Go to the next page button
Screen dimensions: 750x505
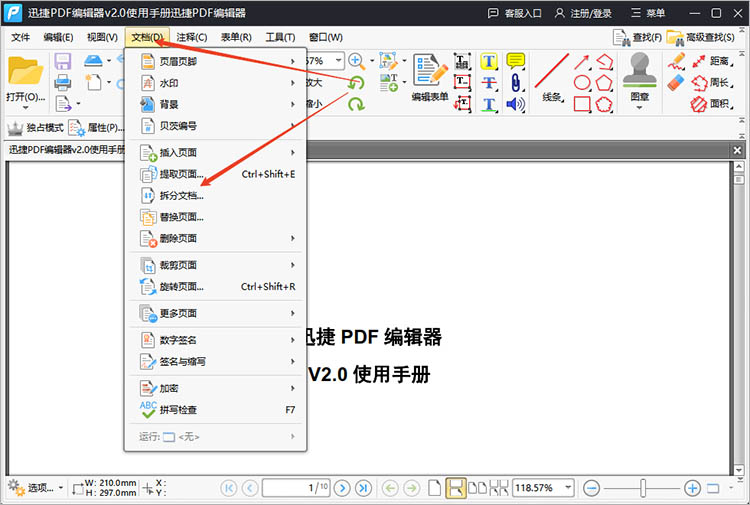(x=342, y=488)
